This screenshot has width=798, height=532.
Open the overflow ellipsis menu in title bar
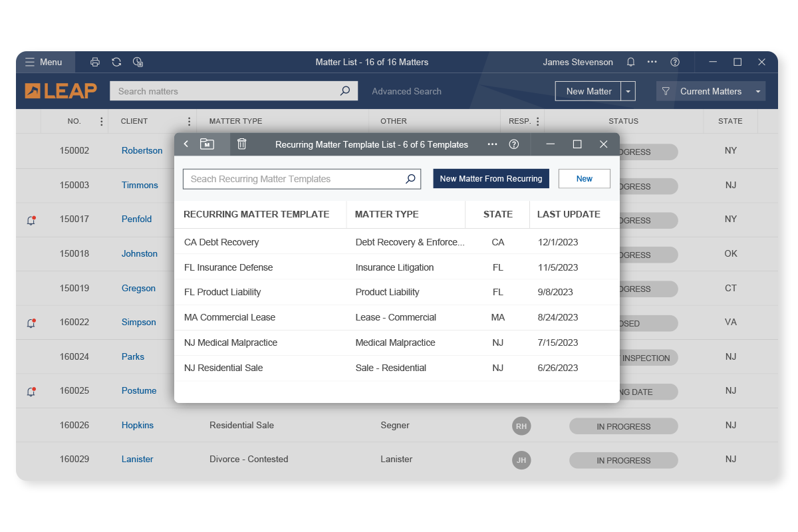(652, 62)
